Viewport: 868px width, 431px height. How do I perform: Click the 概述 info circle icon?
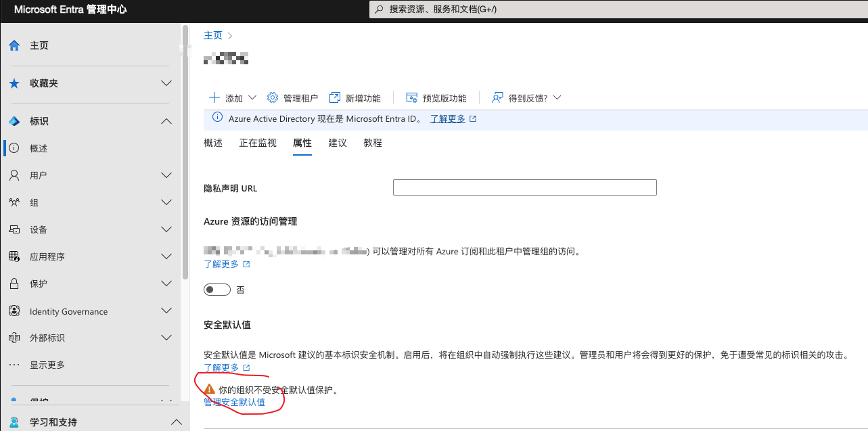(14, 148)
